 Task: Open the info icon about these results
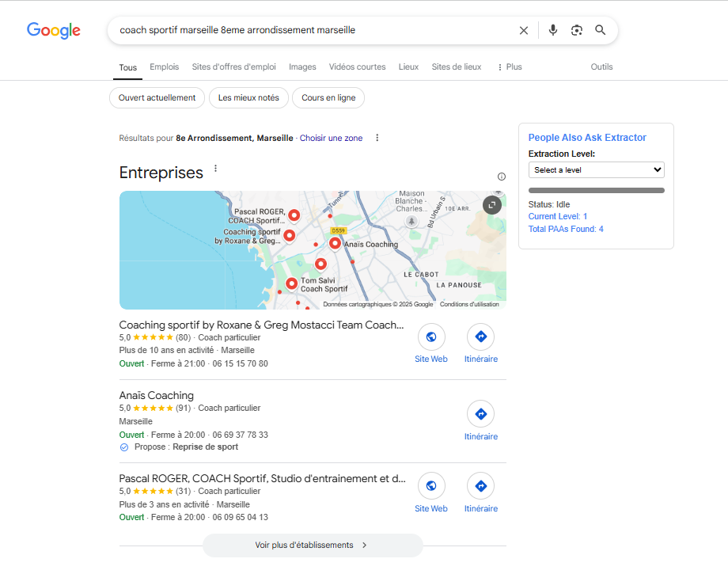(502, 177)
